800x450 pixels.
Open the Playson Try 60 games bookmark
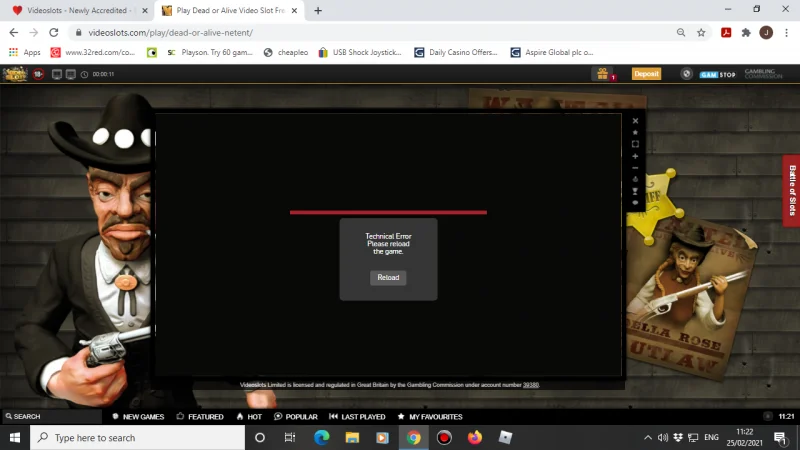(x=210, y=52)
